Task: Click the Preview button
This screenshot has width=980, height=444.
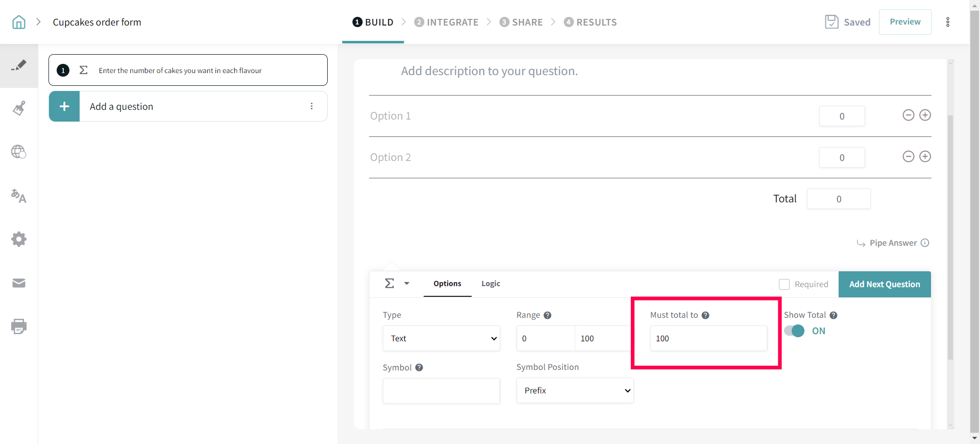Action: [904, 22]
